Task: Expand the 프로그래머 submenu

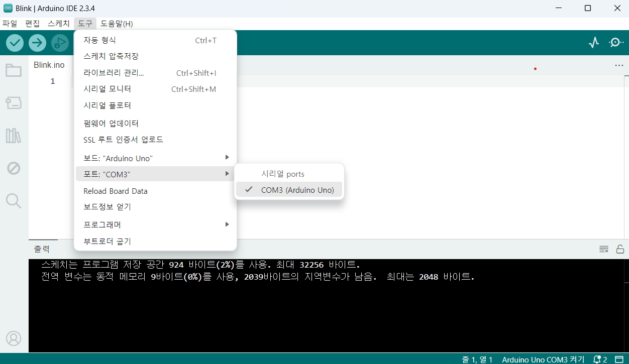Action: coord(155,224)
